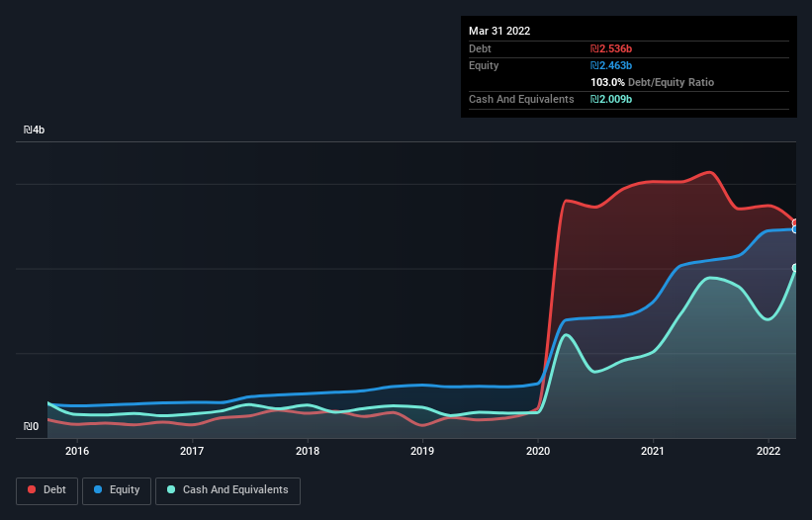This screenshot has height=520, width=812.
Task: Click the ₪2.536b debt value
Action: (x=611, y=48)
